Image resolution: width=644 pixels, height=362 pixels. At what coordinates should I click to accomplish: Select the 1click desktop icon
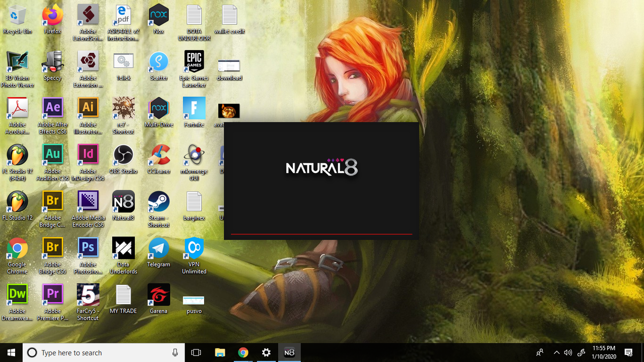[x=123, y=66]
